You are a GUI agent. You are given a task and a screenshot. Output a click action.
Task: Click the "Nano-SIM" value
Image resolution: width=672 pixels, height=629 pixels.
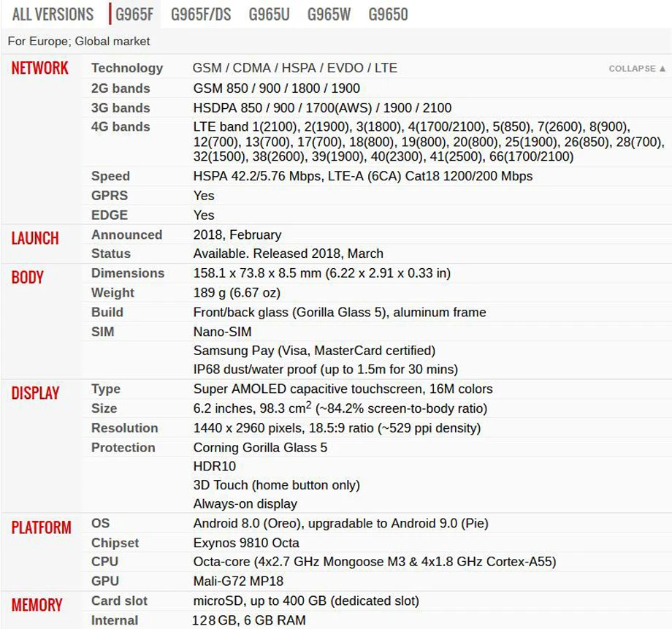(x=223, y=332)
